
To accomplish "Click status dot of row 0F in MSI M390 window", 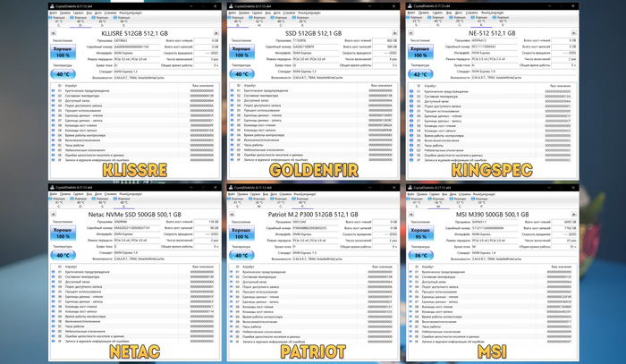I will pos(410,342).
